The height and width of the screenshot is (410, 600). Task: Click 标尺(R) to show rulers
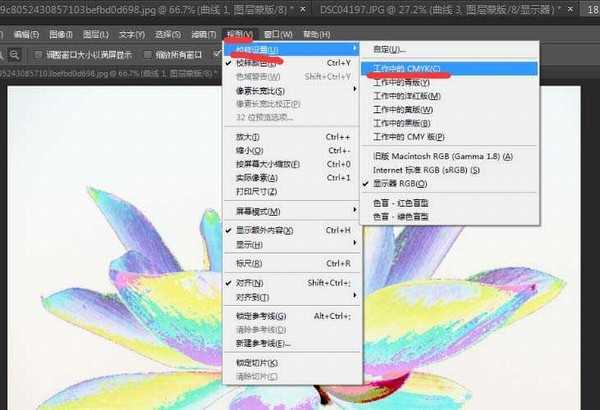click(250, 263)
